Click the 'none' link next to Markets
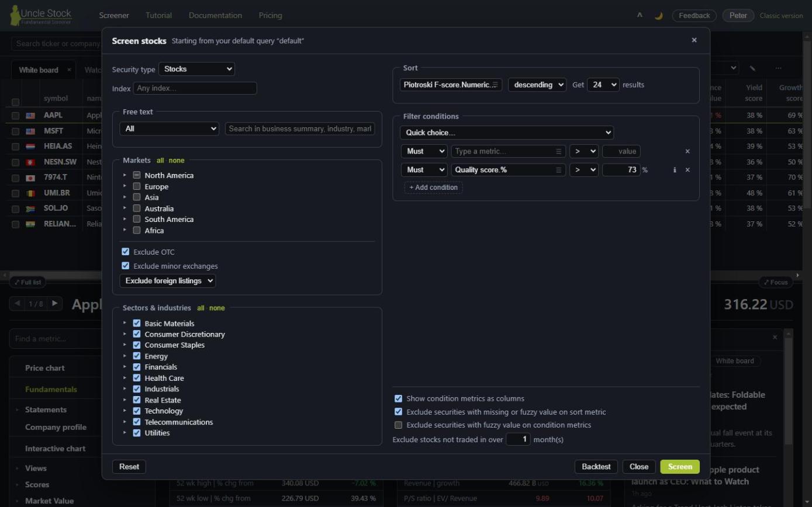Viewport: 812px width, 507px height. [177, 160]
